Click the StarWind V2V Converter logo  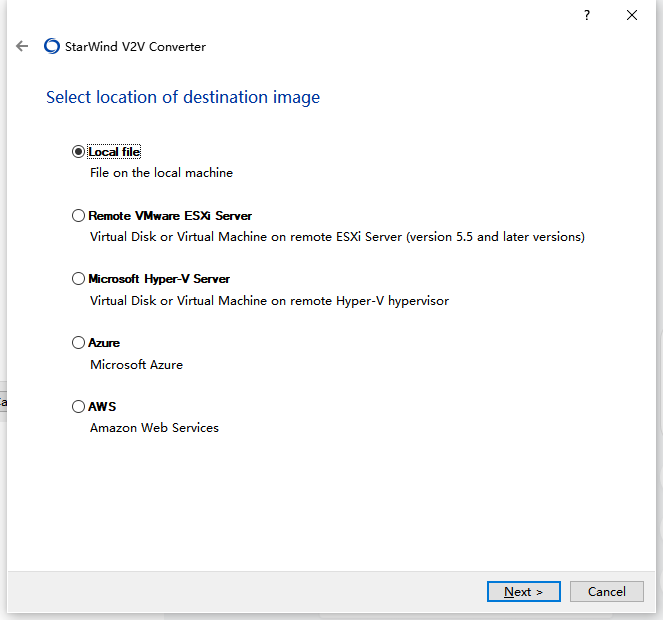52,46
